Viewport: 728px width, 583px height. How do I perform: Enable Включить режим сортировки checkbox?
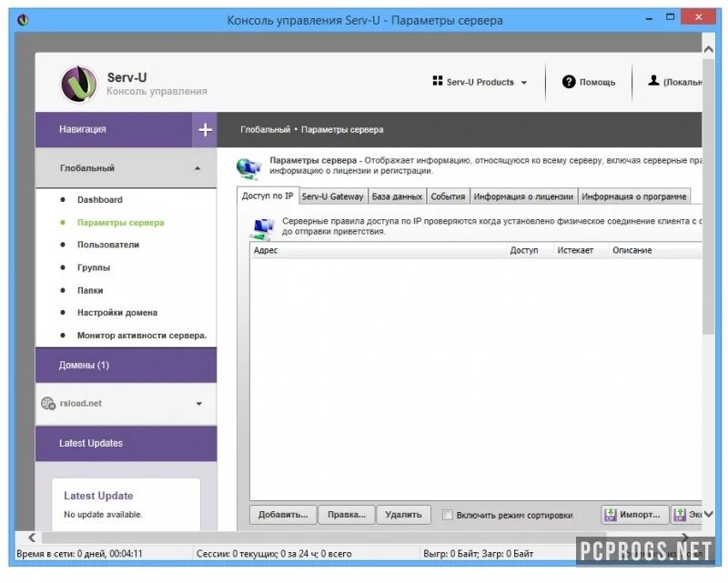click(447, 515)
